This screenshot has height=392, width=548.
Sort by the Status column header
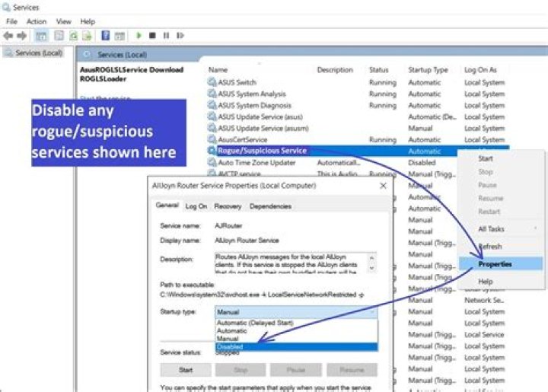tap(379, 70)
